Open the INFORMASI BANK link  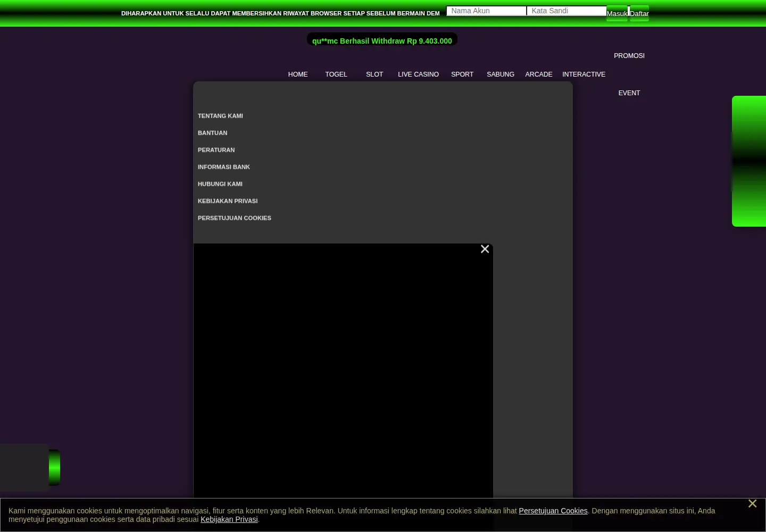pos(224,167)
